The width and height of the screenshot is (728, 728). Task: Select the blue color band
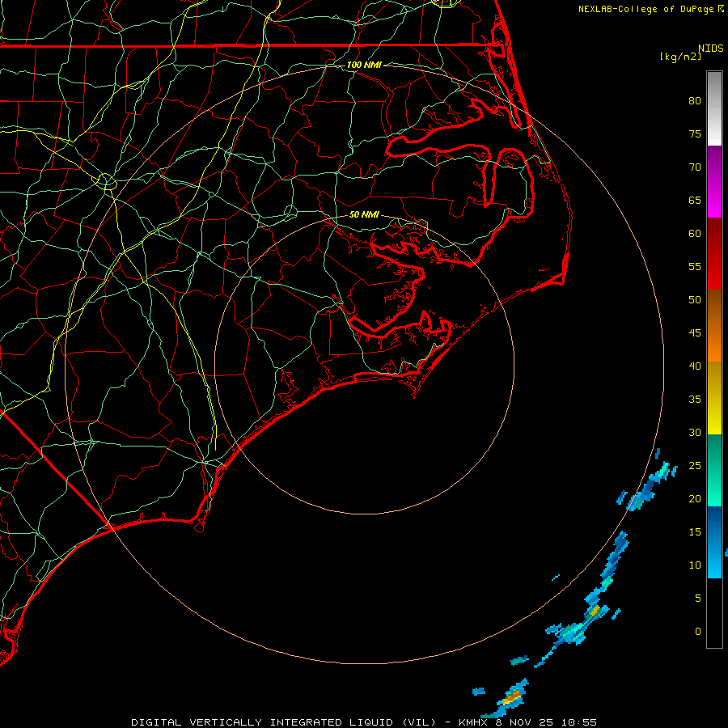[x=714, y=542]
